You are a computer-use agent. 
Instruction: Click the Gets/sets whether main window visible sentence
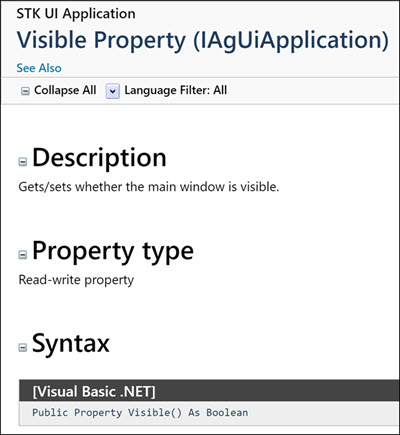coord(149,187)
